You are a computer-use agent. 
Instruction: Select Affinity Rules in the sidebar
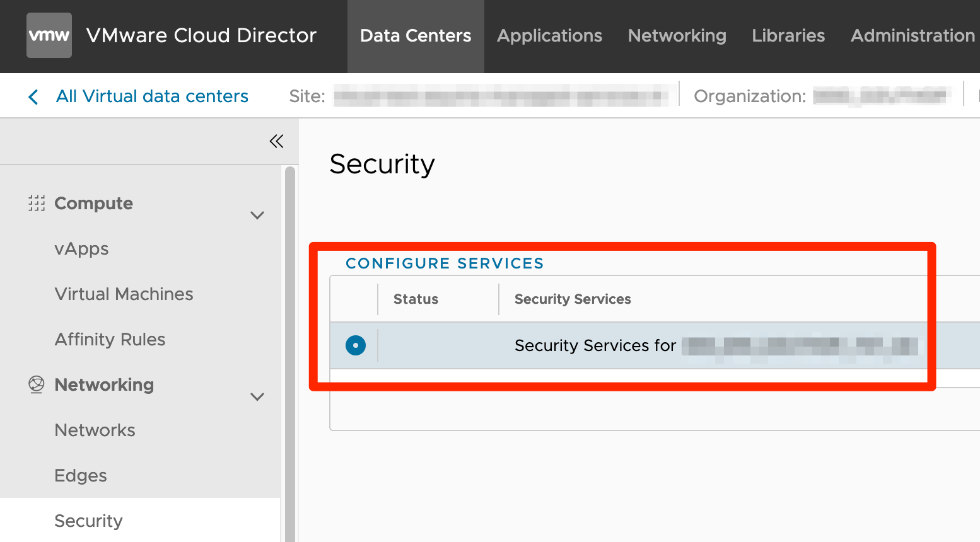(110, 340)
